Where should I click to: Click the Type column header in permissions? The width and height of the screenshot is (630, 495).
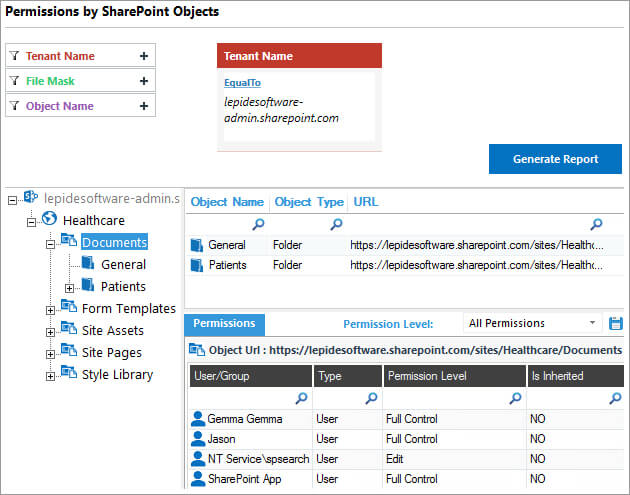coord(348,376)
